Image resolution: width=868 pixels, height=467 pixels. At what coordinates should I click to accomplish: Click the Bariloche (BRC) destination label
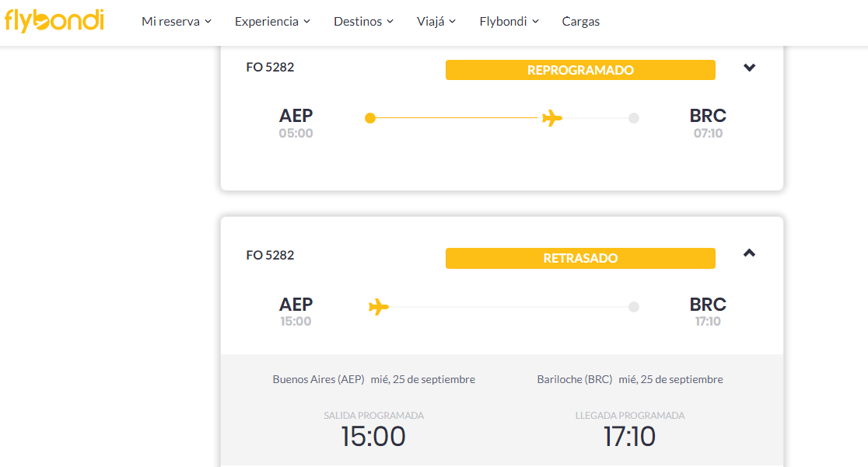point(575,379)
